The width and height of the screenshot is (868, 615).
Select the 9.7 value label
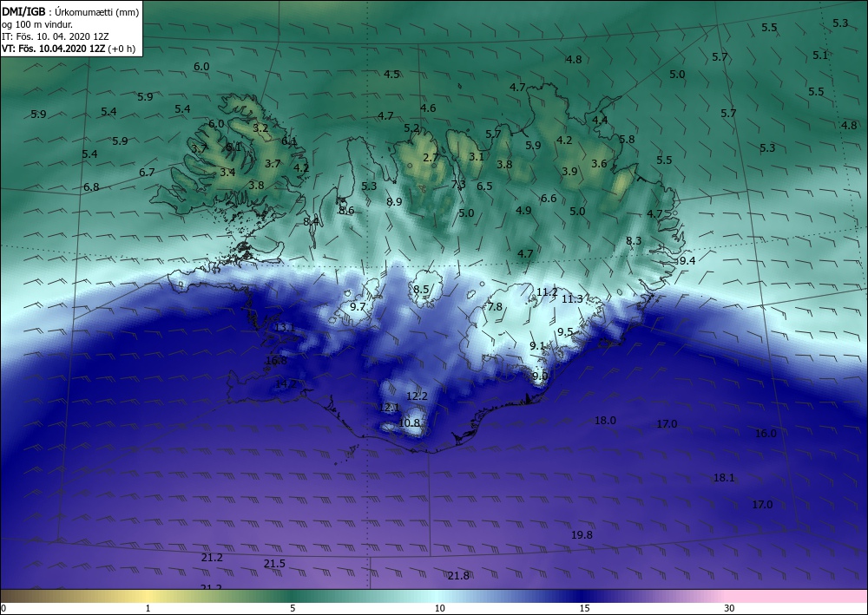[x=358, y=306]
